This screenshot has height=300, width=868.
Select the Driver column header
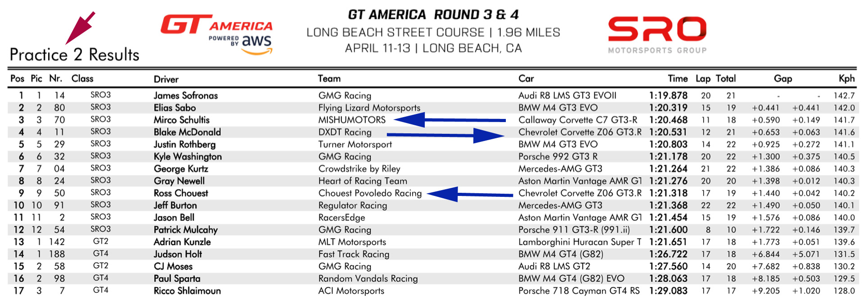click(166, 79)
